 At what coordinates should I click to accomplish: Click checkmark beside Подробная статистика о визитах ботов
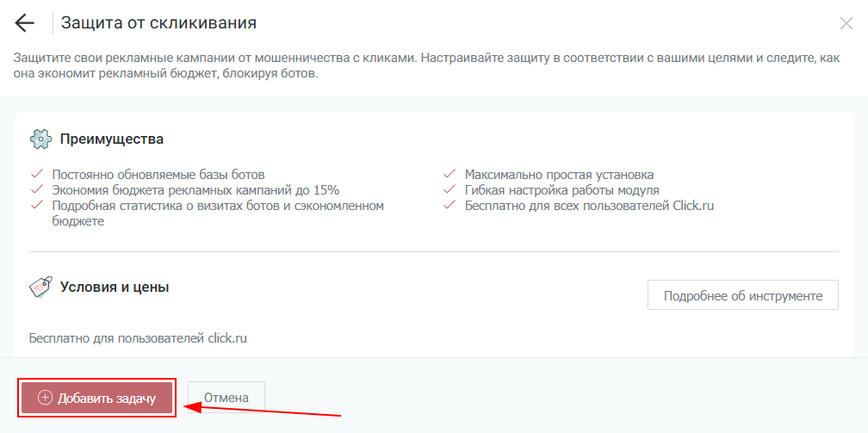click(36, 206)
